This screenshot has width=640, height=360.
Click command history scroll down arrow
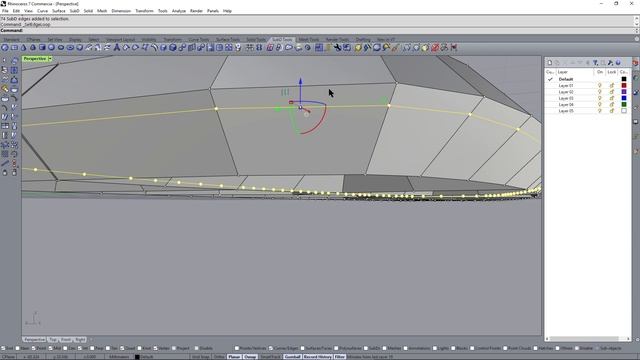[x=636, y=24]
